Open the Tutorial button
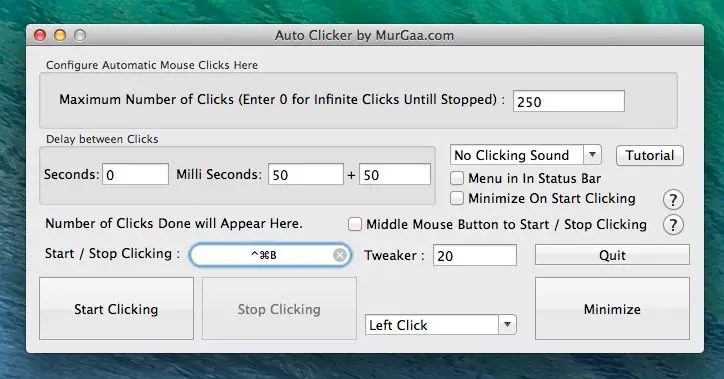 pyautogui.click(x=650, y=156)
